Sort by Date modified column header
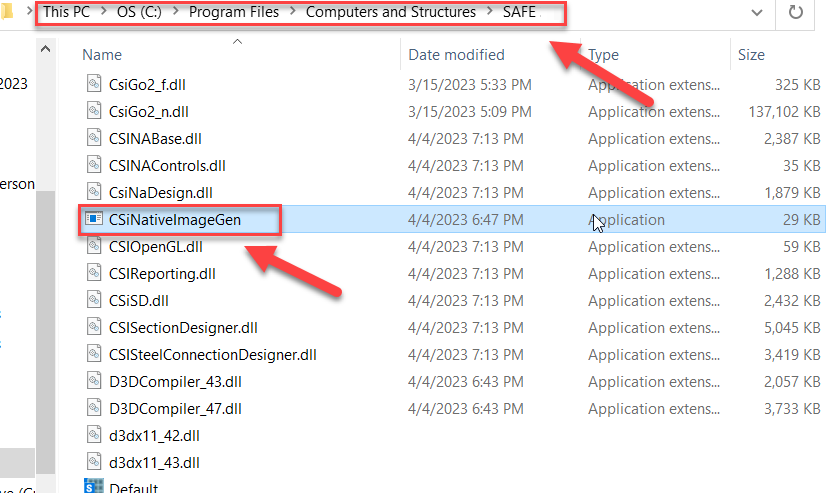The height and width of the screenshot is (493, 827). [456, 55]
